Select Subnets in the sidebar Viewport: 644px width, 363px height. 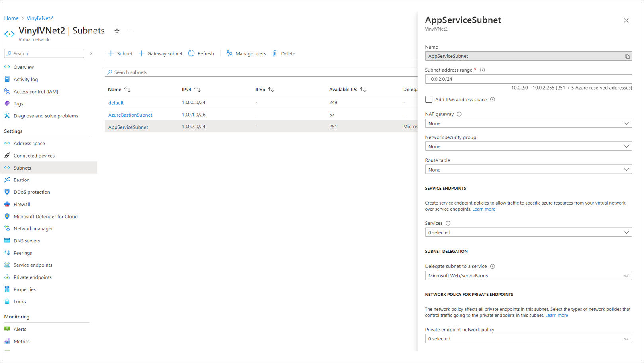click(x=49, y=168)
